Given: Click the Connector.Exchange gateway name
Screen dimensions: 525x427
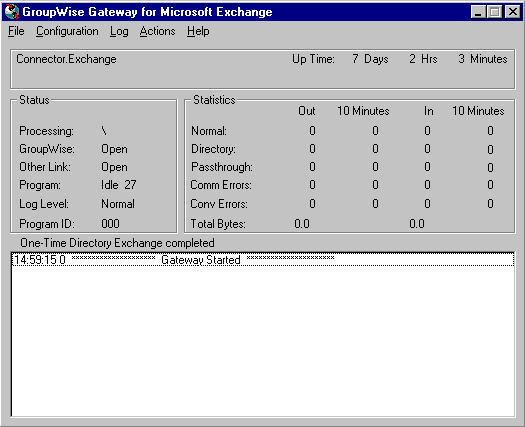Looking at the screenshot, I should (66, 59).
